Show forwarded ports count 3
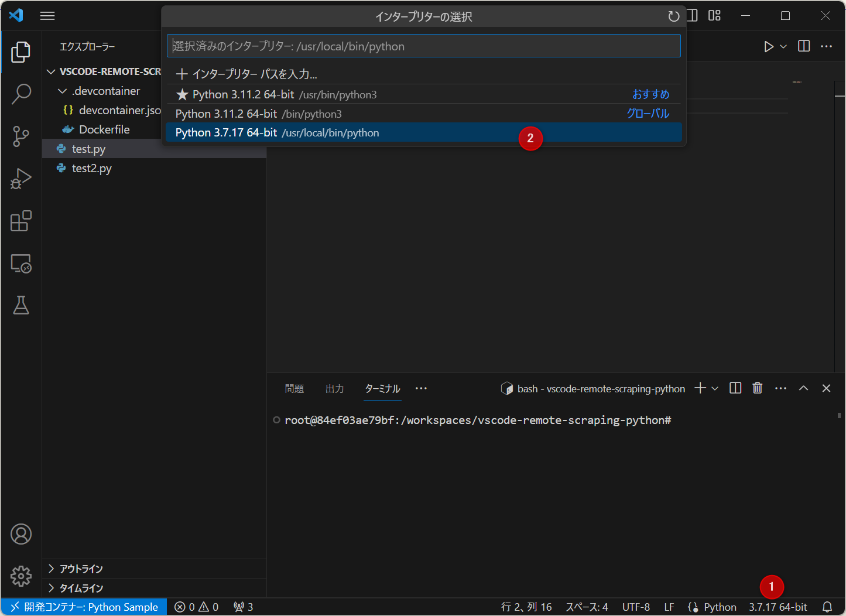Image resolution: width=846 pixels, height=616 pixels. click(244, 607)
